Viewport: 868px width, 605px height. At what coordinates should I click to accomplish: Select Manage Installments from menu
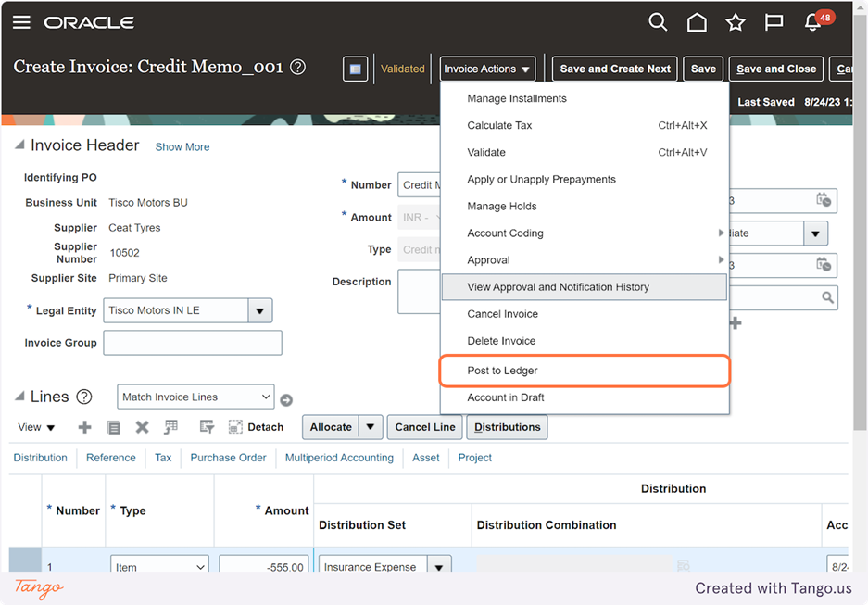point(584,98)
